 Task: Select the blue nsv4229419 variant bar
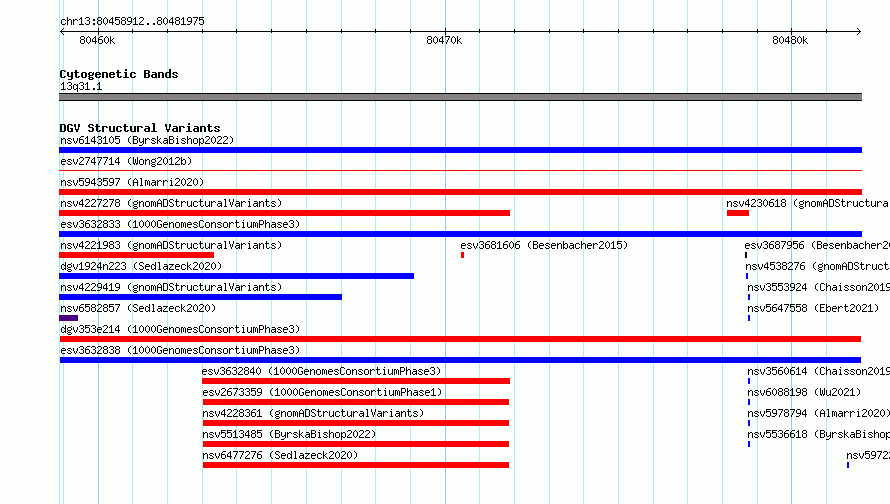pos(200,297)
